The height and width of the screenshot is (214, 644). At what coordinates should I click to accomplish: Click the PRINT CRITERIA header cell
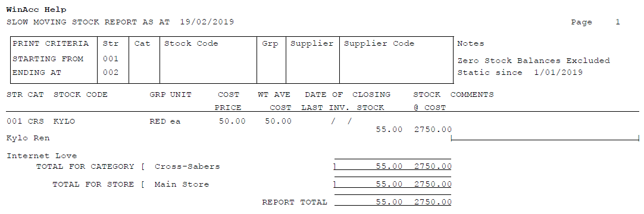pyautogui.click(x=51, y=43)
